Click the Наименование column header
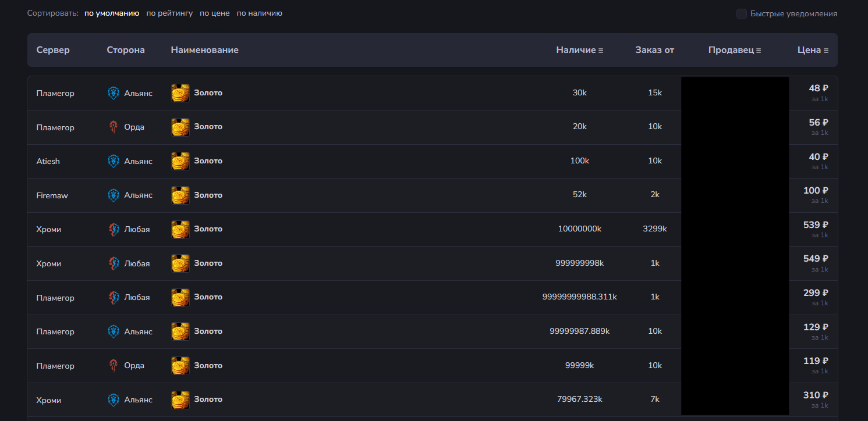The image size is (868, 421). 205,50
